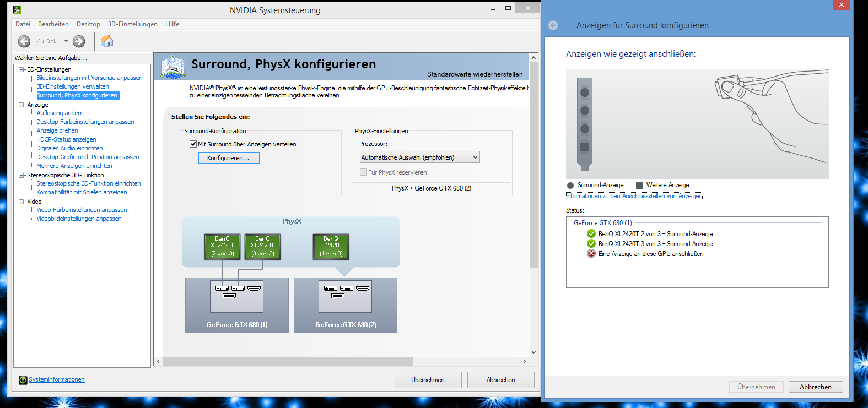Click the Home icon in toolbar
868x408 pixels.
click(x=107, y=41)
